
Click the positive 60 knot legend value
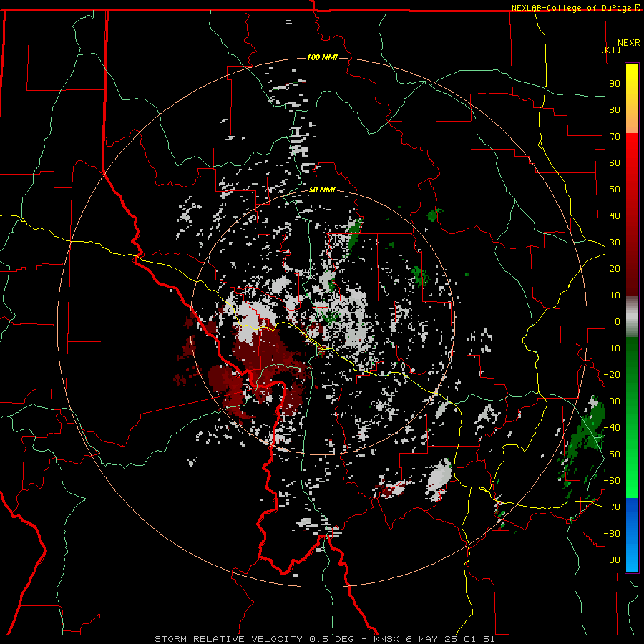615,163
